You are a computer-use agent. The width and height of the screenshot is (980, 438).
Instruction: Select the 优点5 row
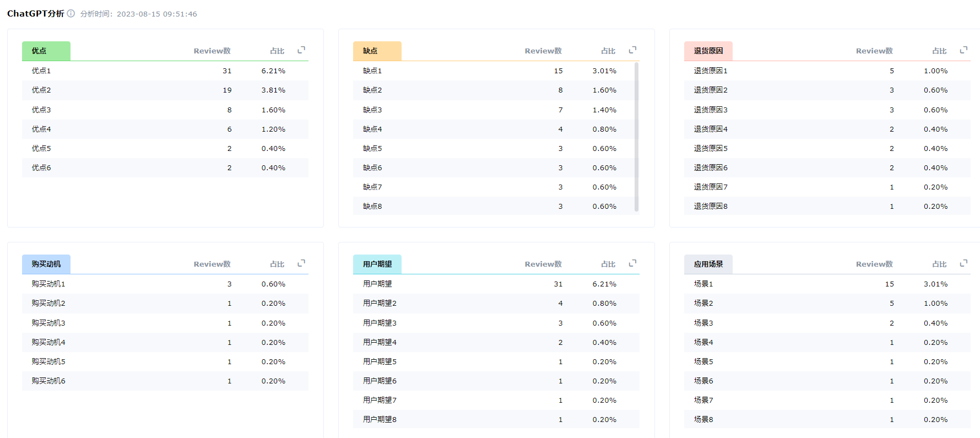click(x=165, y=148)
